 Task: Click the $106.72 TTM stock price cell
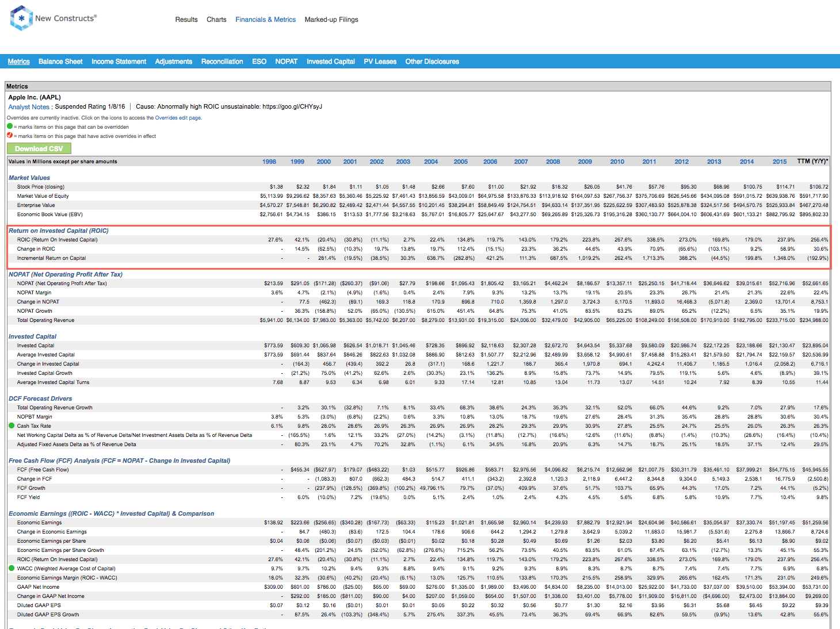819,187
